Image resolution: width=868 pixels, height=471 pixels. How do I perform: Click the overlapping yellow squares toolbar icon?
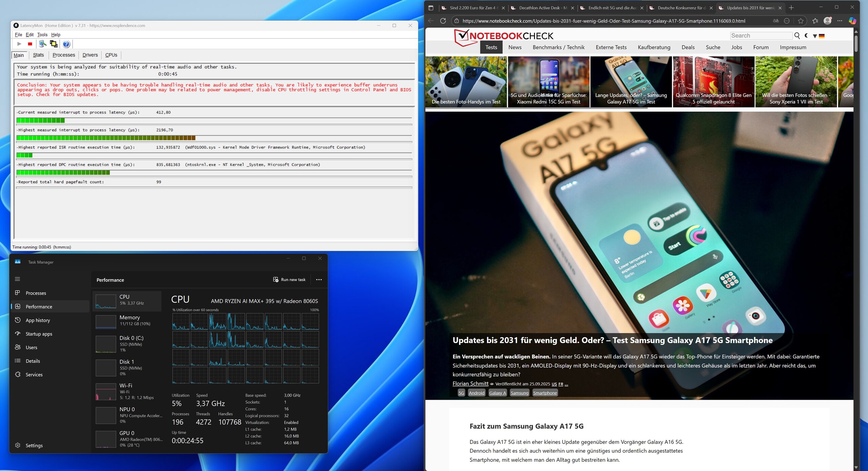(x=54, y=44)
